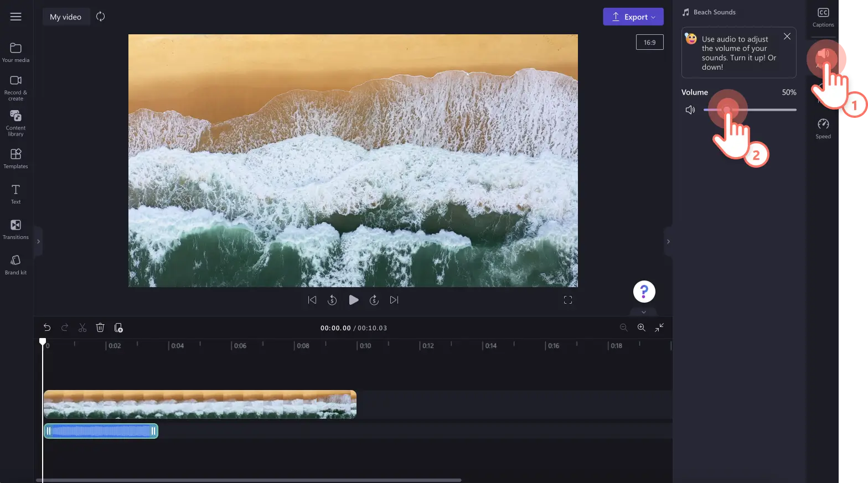868x483 pixels.
Task: Select the Text tool in sidebar
Action: click(x=15, y=194)
